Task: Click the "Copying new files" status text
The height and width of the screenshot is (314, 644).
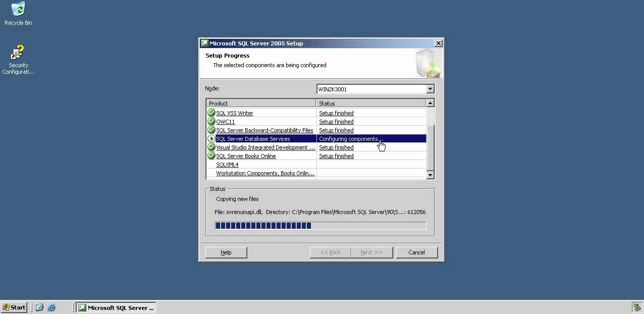Action: point(237,199)
